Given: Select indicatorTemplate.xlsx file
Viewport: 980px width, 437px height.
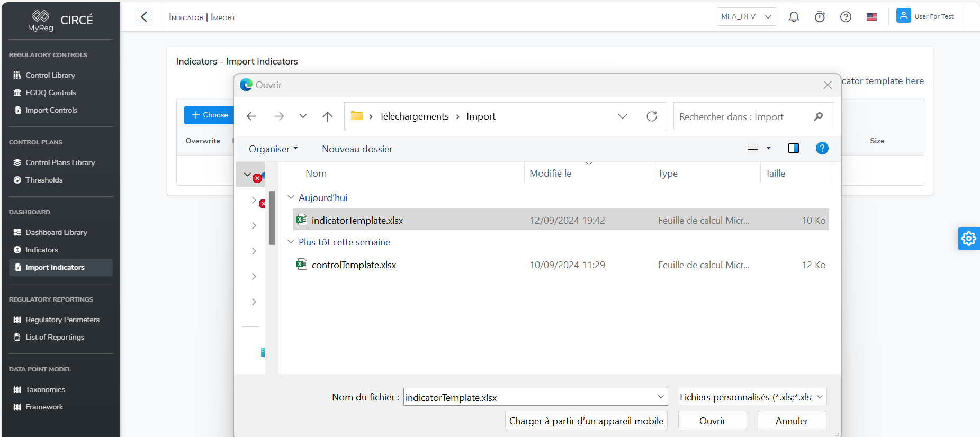Looking at the screenshot, I should [561, 220].
